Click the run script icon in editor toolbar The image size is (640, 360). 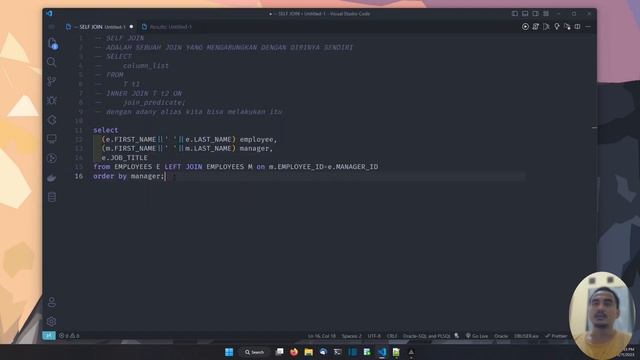point(536,27)
